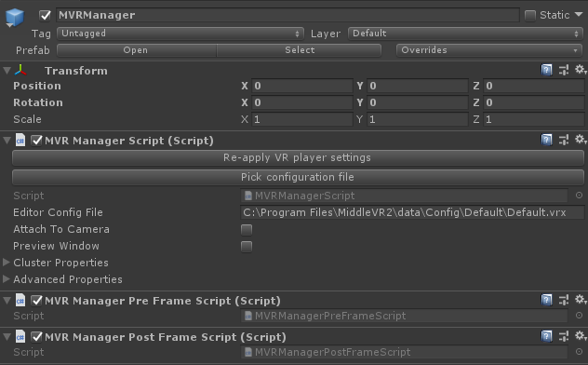
Task: Open the Tag dropdown showing Untagged
Action: pos(180,34)
